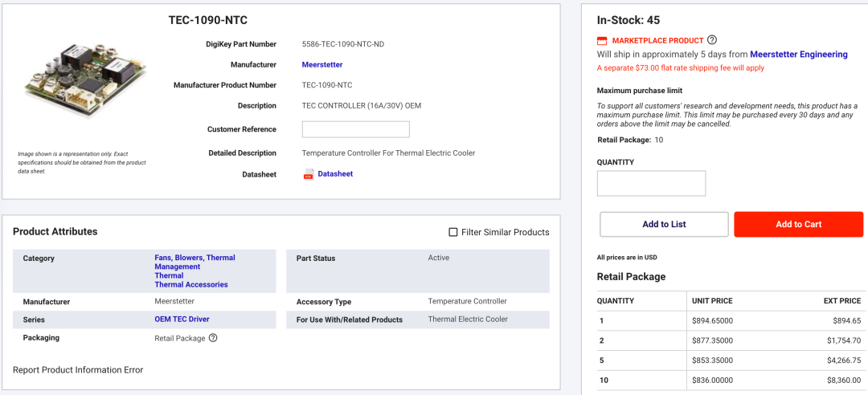Click the extended price $4,266.75
Image resolution: width=868 pixels, height=395 pixels.
pos(844,360)
